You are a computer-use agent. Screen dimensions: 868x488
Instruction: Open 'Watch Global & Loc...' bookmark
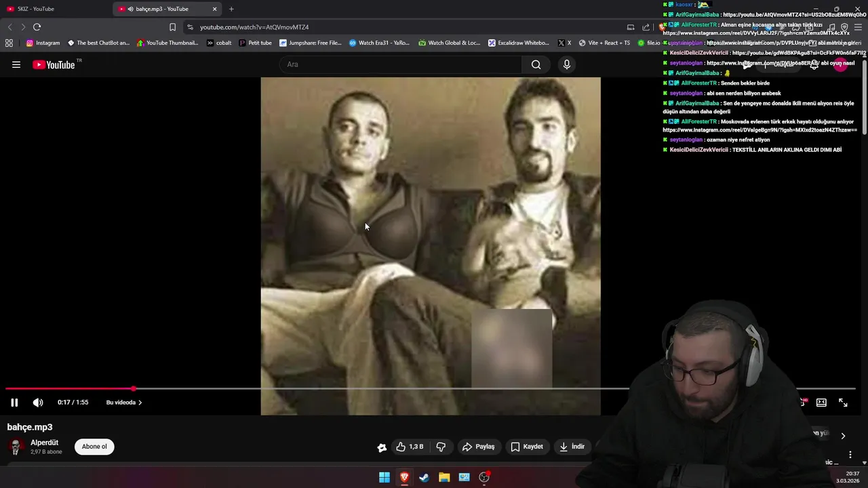[x=449, y=43]
